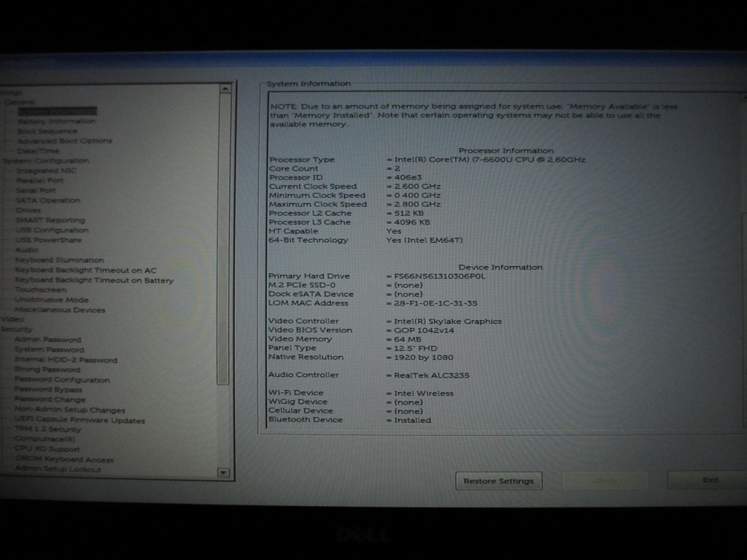Open UEFI Capsule Firmware Updates
The height and width of the screenshot is (560, 747).
80,420
